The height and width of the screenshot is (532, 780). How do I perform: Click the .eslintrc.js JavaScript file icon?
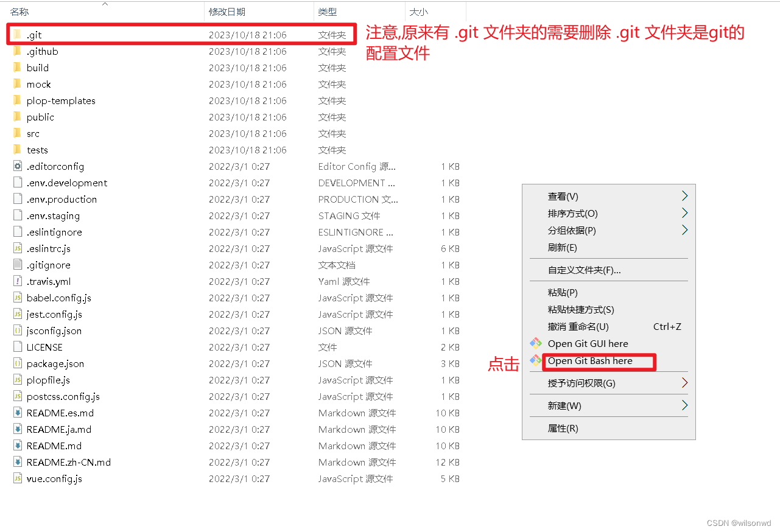point(17,248)
